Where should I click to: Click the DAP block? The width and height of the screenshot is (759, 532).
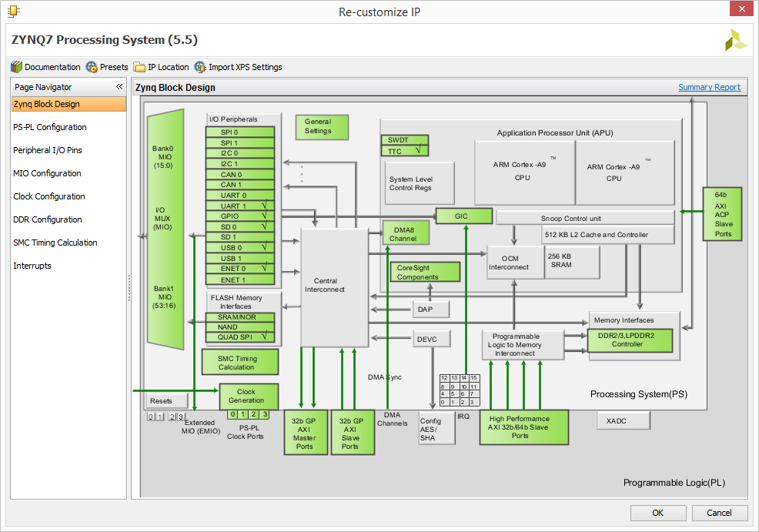click(431, 309)
